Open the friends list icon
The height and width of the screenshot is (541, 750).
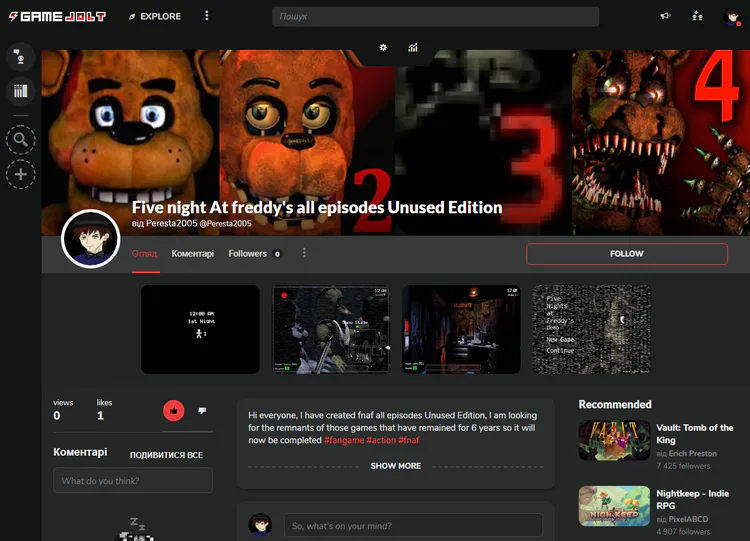point(697,16)
